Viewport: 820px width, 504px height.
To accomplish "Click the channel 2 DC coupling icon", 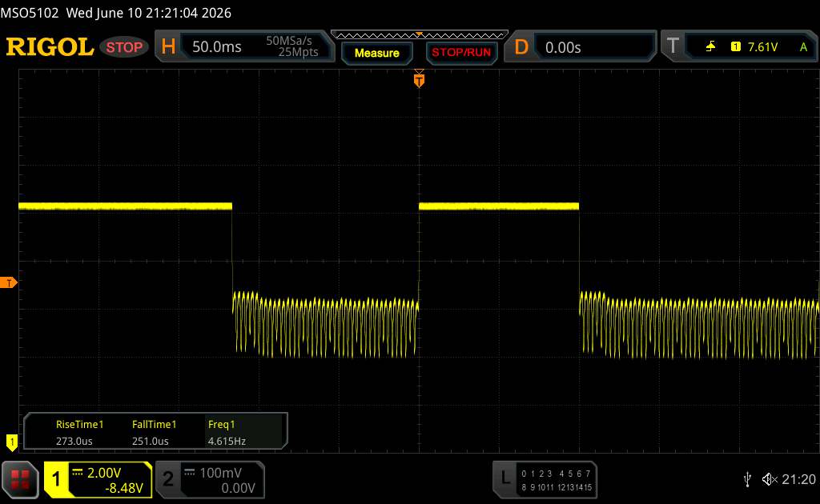I will click(190, 473).
